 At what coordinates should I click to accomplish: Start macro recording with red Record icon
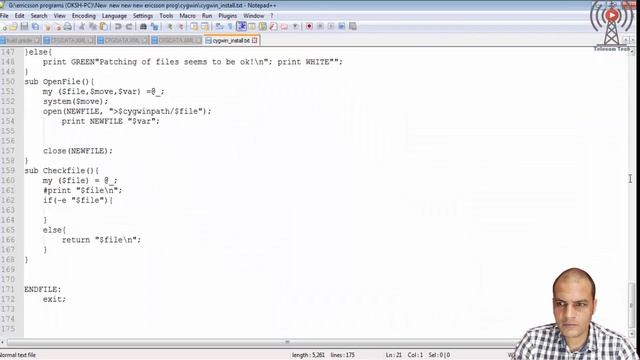pos(309,27)
